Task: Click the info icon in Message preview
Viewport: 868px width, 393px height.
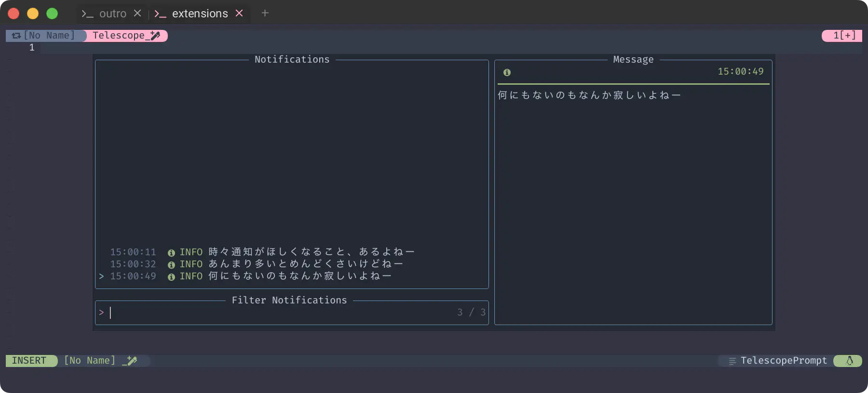Action: coord(507,72)
